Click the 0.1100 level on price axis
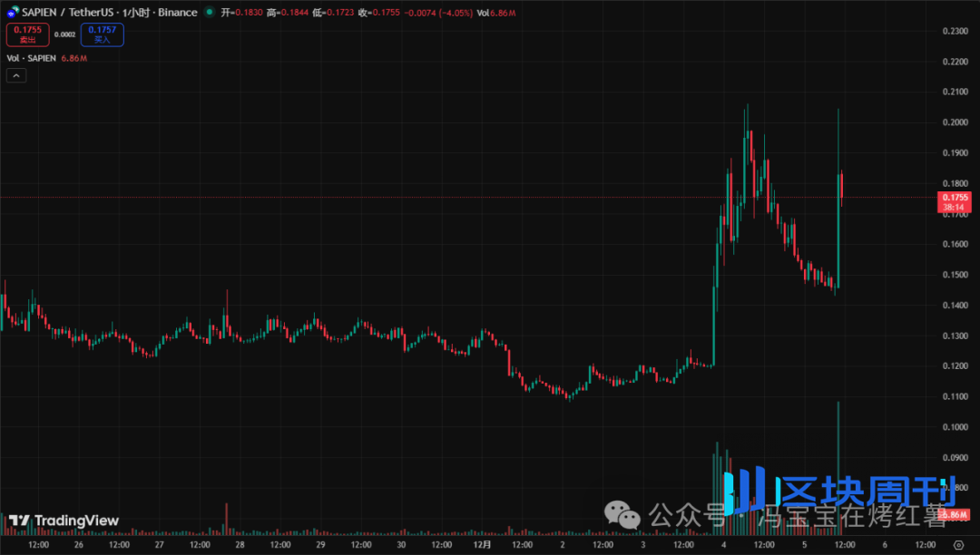 pyautogui.click(x=955, y=396)
